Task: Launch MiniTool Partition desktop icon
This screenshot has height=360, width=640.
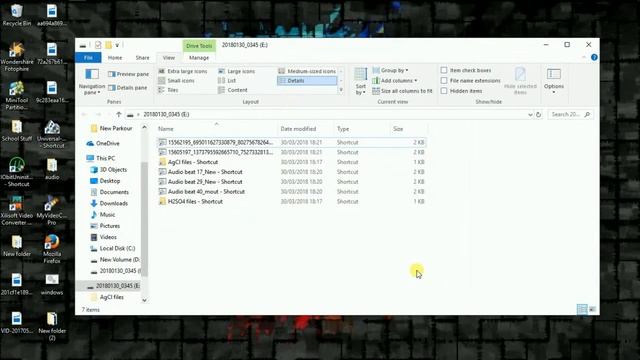Action: tap(16, 95)
